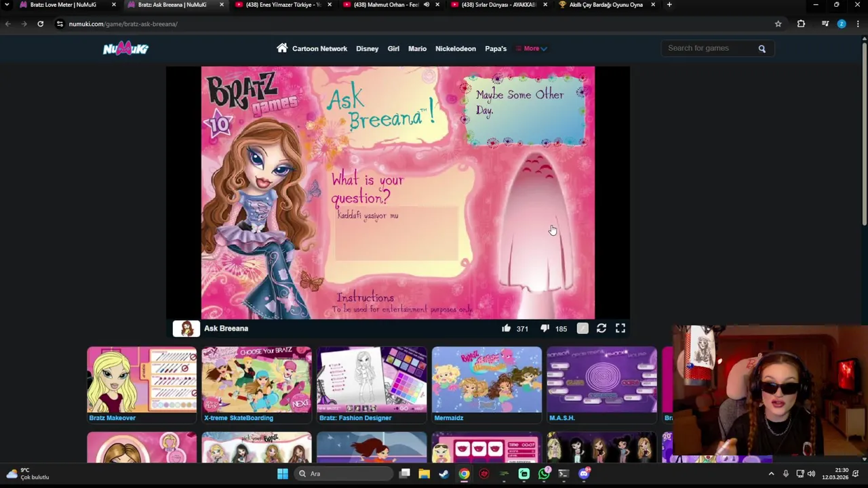This screenshot has height=488, width=868.
Task: Open Bratz: Fashion Designer title link
Action: 355,418
